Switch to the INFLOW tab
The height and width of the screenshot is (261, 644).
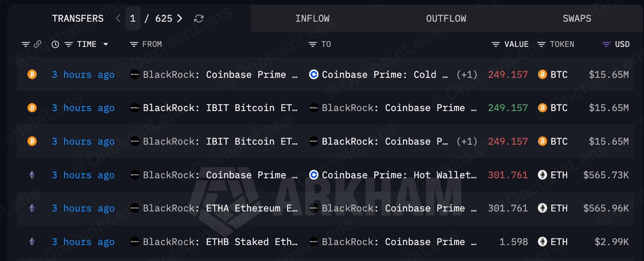coord(312,18)
